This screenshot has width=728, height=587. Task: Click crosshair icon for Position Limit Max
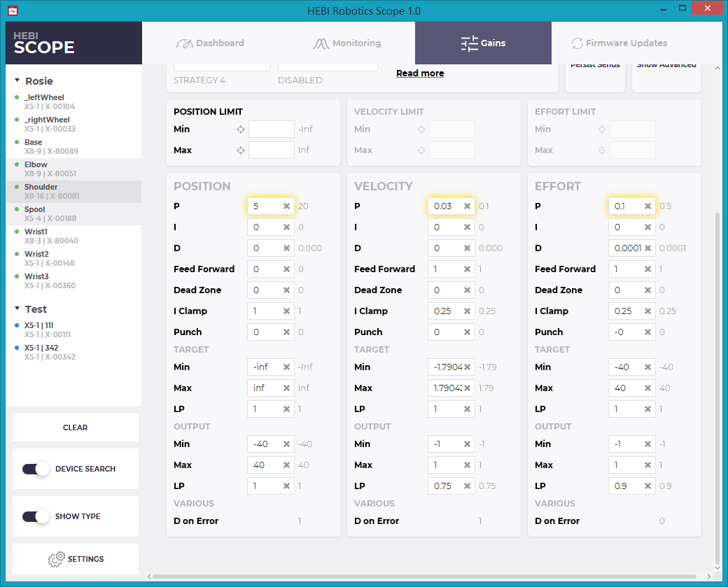click(241, 150)
